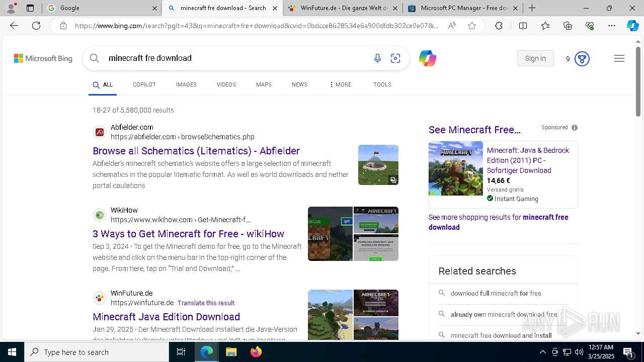Viewport: 644px width, 362px height.
Task: Open a new tab with plus
Action: click(x=532, y=8)
